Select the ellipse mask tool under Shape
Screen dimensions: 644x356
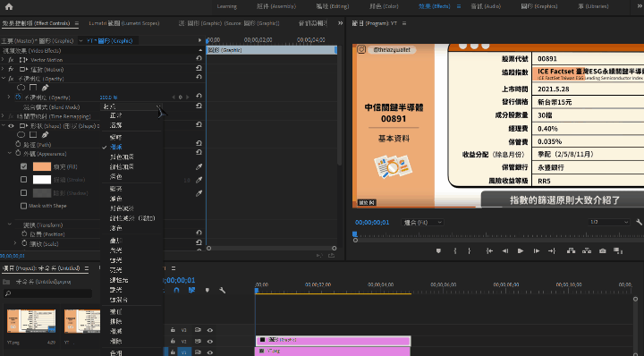(x=21, y=135)
